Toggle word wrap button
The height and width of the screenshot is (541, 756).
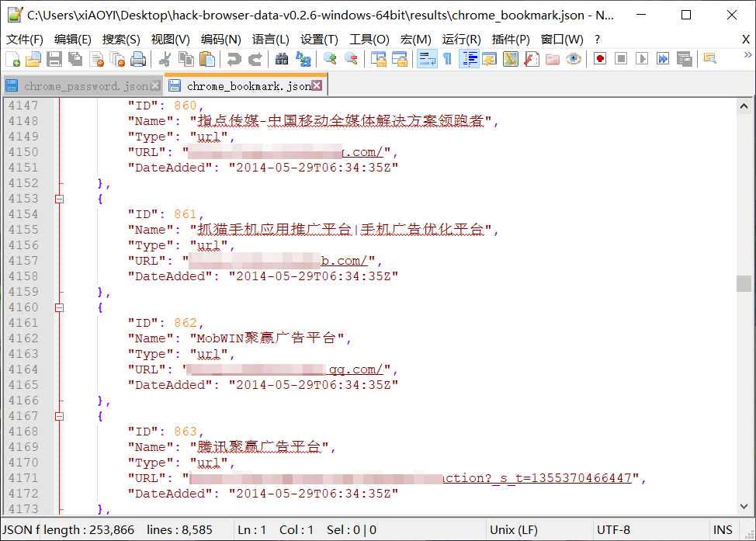[x=427, y=59]
